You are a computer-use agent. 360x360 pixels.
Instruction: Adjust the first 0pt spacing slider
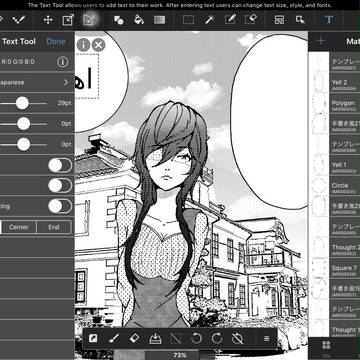(24, 124)
